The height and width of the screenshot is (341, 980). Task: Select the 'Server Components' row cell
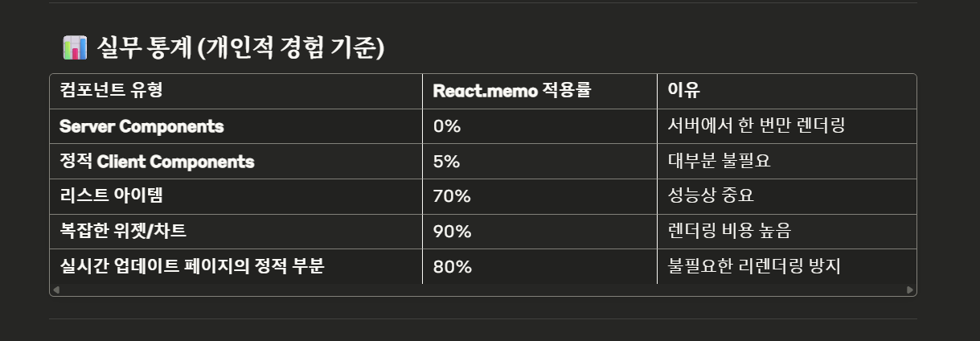point(236,126)
